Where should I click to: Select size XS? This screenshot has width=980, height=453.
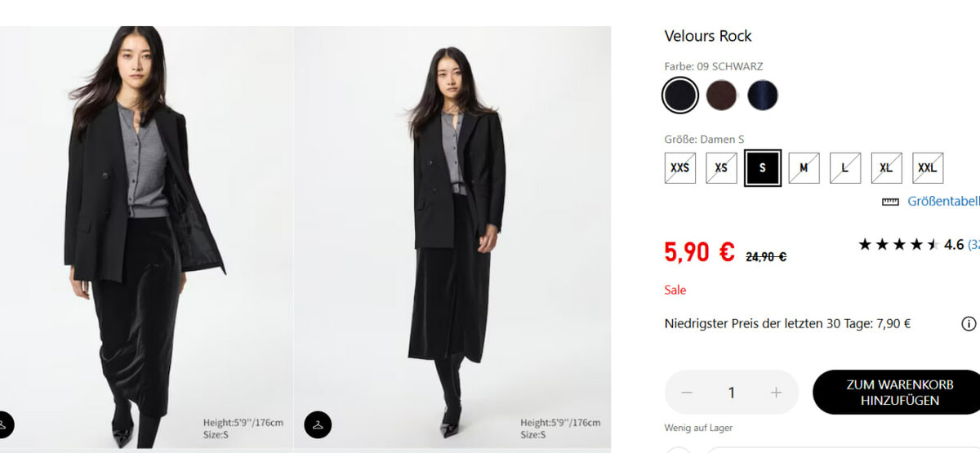[x=721, y=168]
